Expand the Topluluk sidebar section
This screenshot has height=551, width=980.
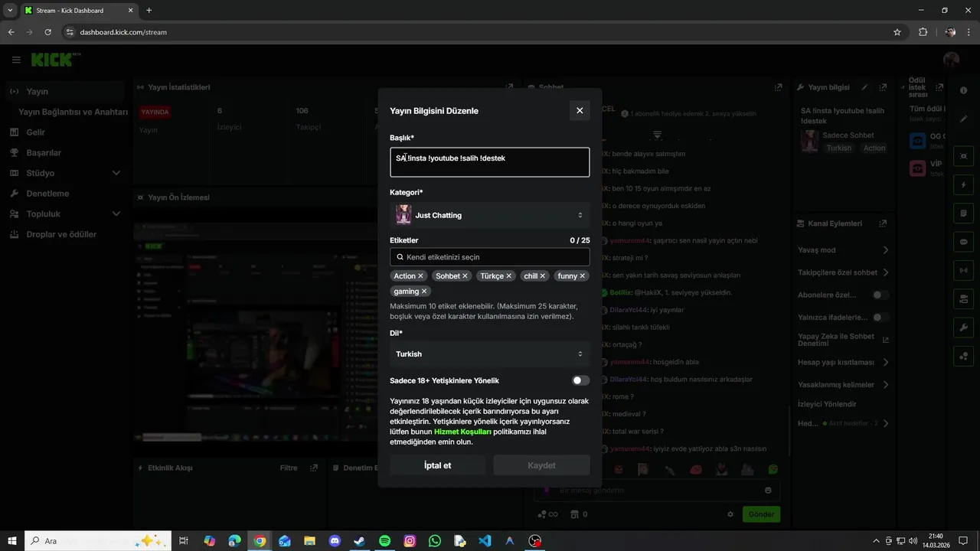coord(65,214)
